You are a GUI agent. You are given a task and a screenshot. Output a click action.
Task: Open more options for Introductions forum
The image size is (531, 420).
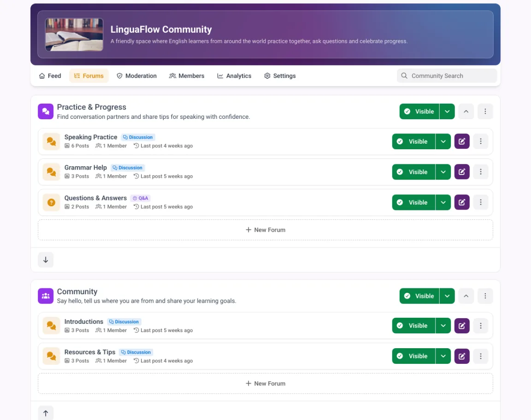click(x=481, y=326)
